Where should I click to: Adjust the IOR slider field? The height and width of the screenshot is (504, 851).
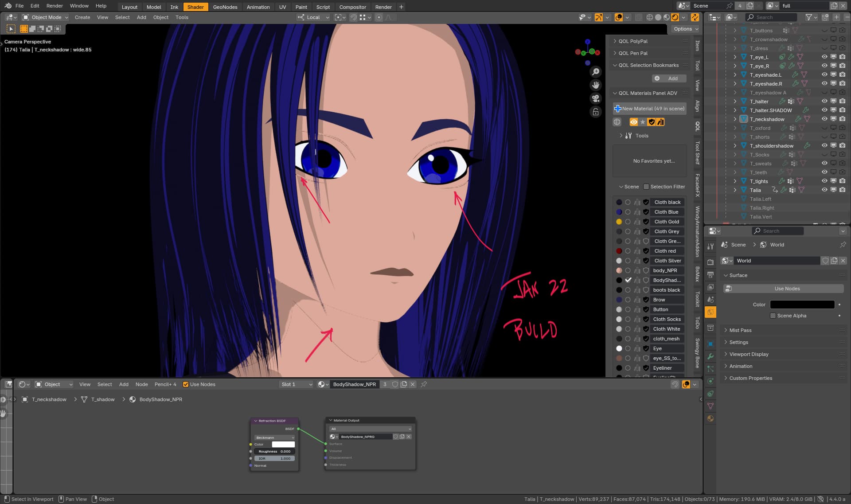[274, 458]
